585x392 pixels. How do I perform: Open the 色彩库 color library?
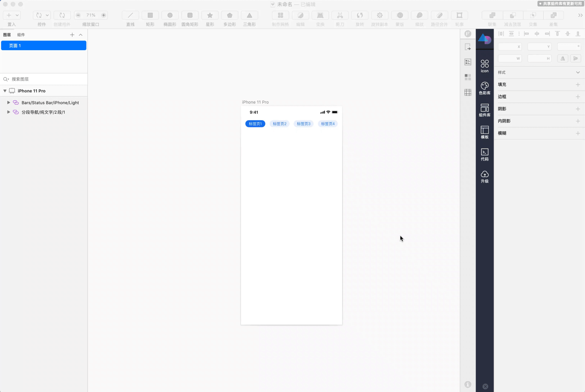(x=485, y=88)
